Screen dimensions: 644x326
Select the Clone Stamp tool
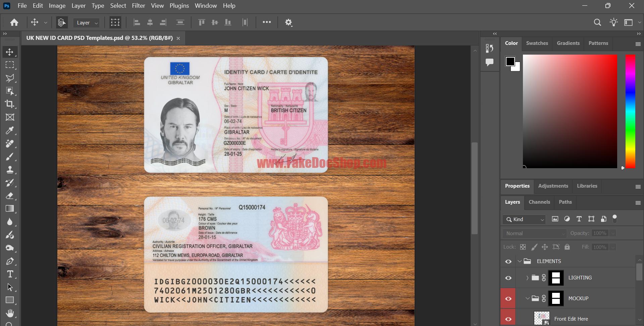(x=10, y=170)
